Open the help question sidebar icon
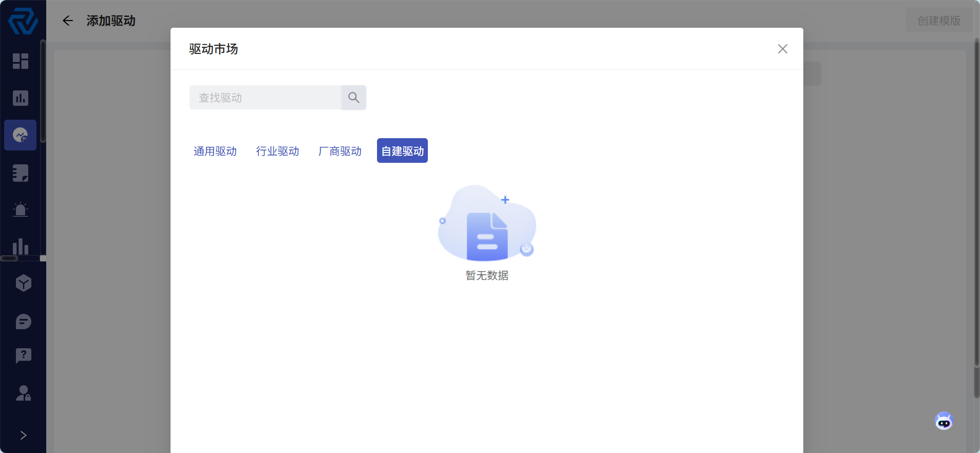Viewport: 980px width, 453px height. tap(24, 355)
